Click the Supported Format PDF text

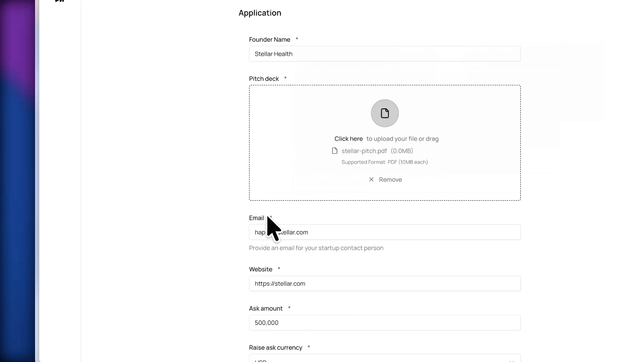coord(385,162)
